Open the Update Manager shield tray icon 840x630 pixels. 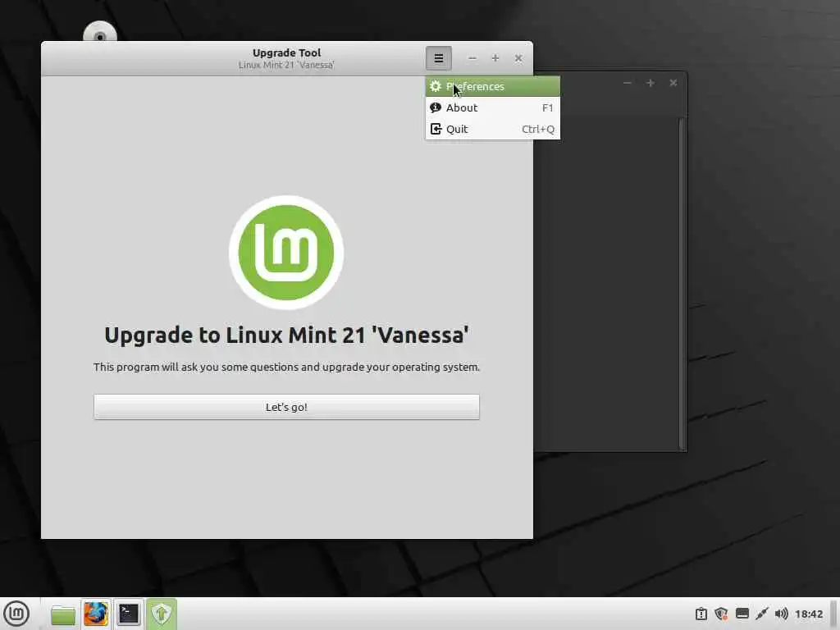(721, 614)
